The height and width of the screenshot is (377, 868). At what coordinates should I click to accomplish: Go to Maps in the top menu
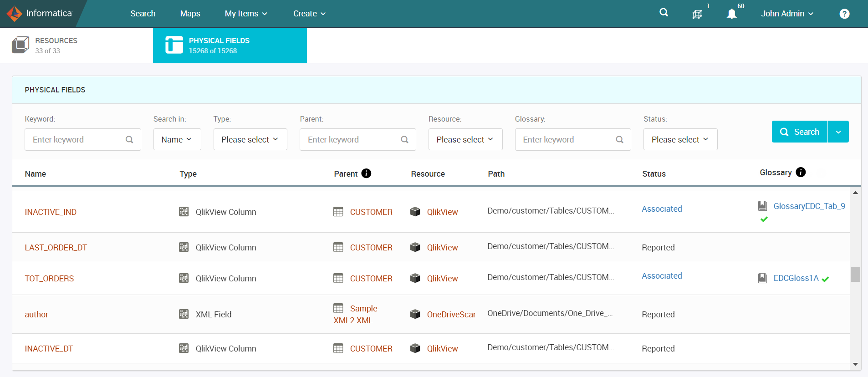pyautogui.click(x=190, y=14)
